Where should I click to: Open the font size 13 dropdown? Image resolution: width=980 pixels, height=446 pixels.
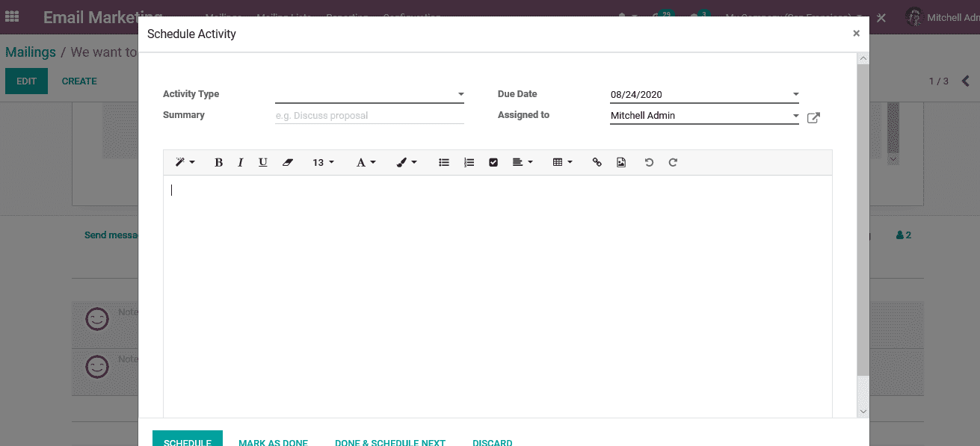coord(323,162)
